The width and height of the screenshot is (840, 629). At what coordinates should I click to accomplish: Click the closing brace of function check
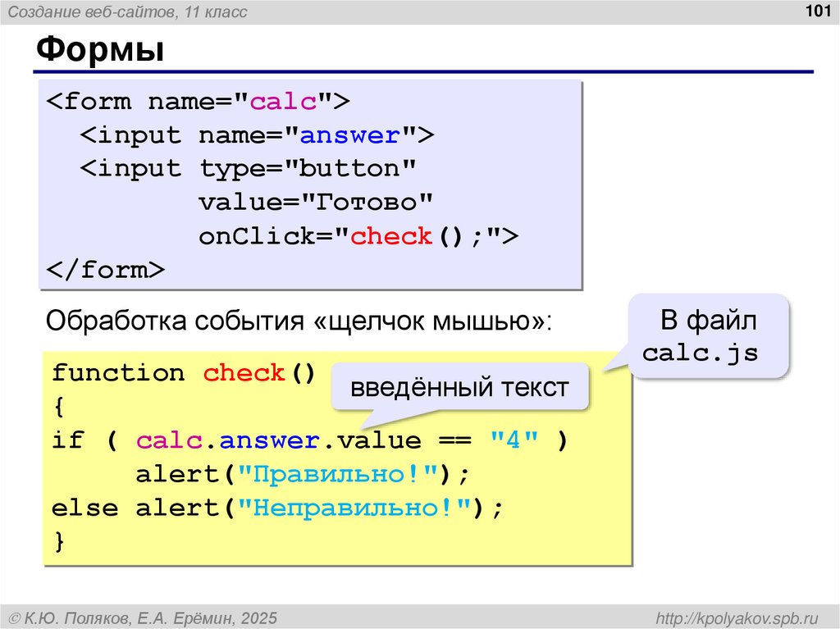pyautogui.click(x=59, y=542)
